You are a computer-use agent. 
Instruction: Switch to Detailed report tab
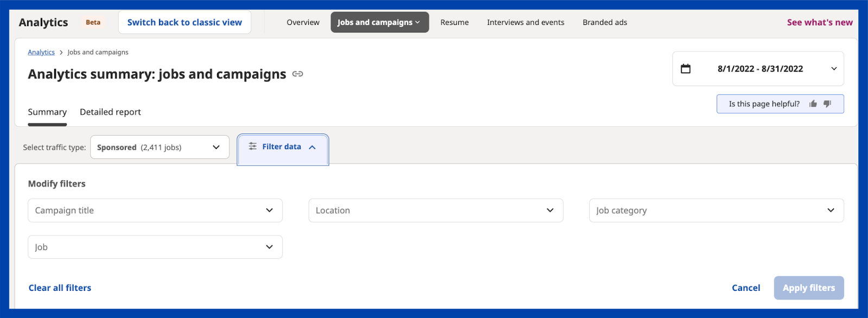pyautogui.click(x=110, y=112)
